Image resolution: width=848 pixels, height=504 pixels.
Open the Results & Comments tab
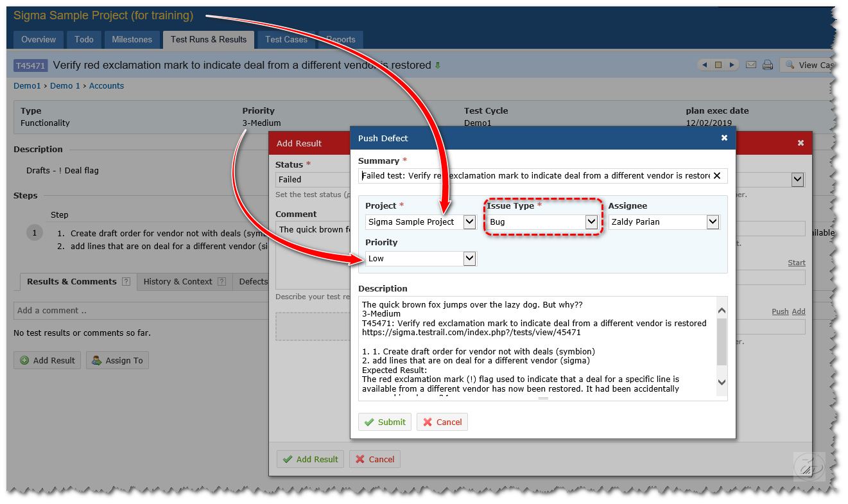(78, 281)
